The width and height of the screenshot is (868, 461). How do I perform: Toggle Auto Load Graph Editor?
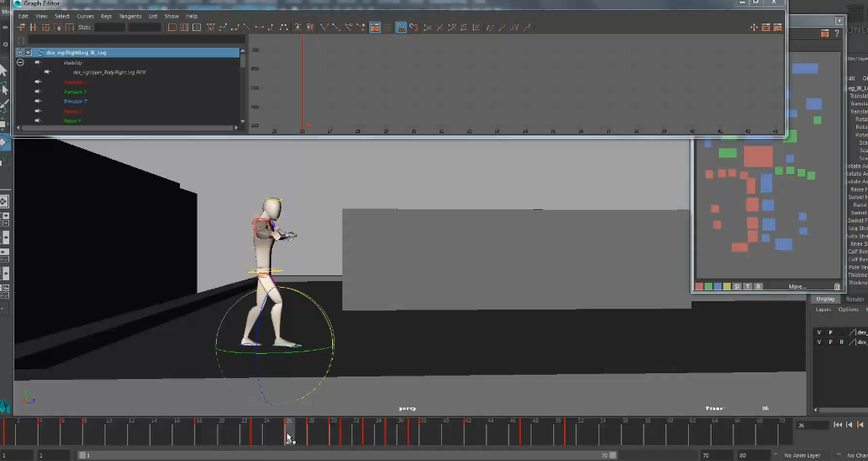coord(375,27)
